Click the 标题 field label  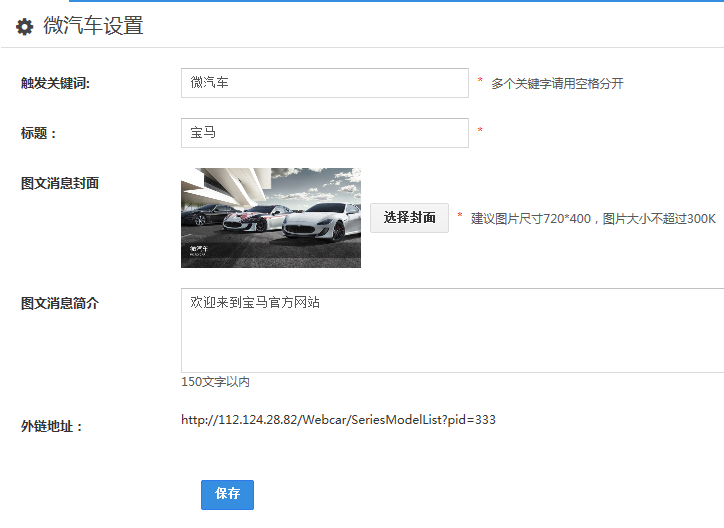(x=38, y=133)
